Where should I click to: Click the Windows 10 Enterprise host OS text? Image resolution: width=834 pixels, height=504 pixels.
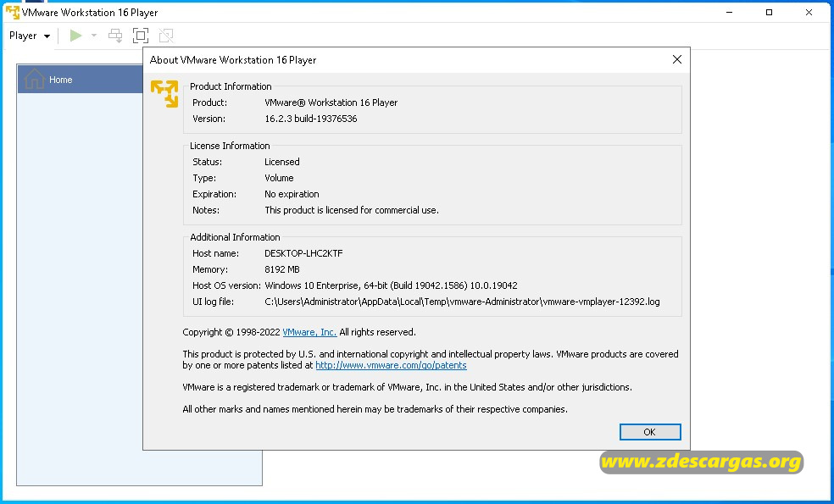[x=391, y=285]
